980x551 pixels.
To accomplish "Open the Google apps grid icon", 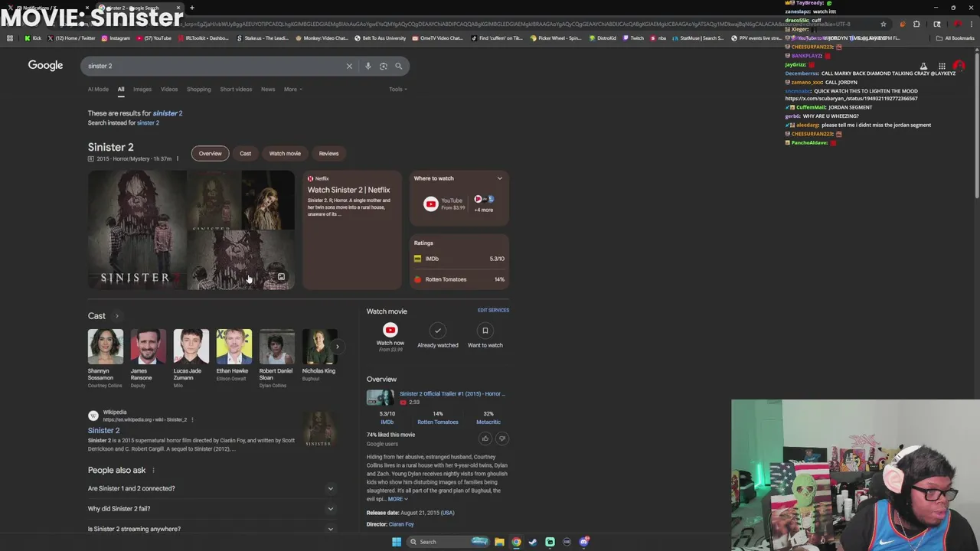I will [x=942, y=67].
